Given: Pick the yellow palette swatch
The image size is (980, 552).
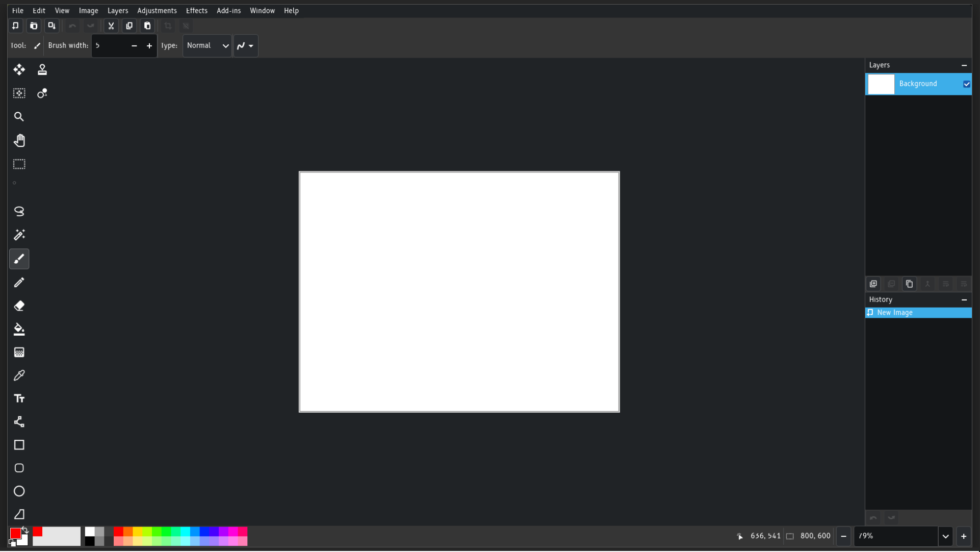Looking at the screenshot, I should point(137,532).
